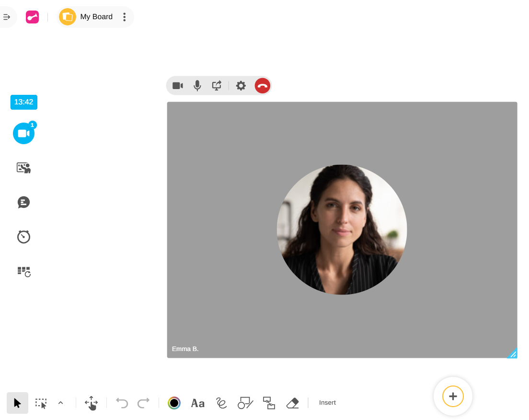End the call with red hang-up button
This screenshot has width=529, height=420.
tap(263, 86)
